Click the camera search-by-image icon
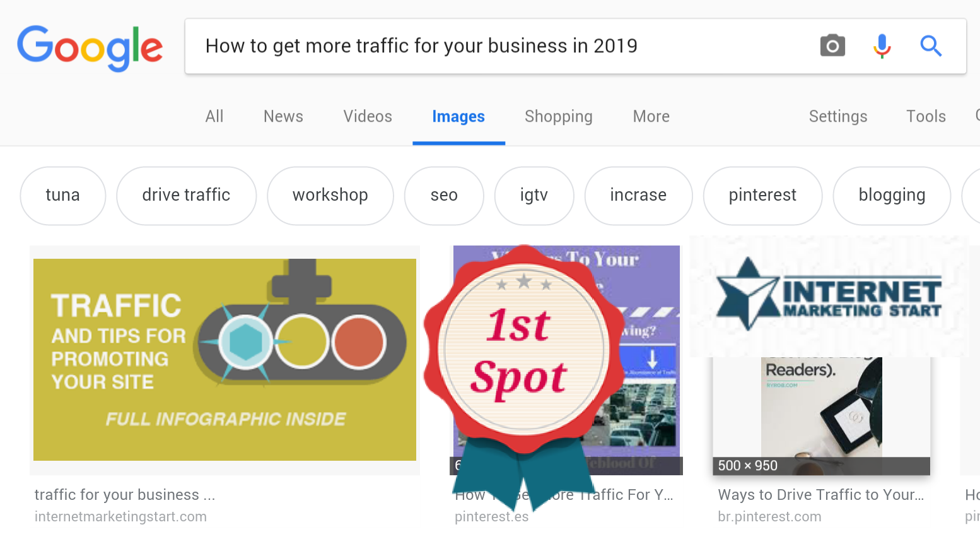The width and height of the screenshot is (980, 551). pyautogui.click(x=832, y=45)
